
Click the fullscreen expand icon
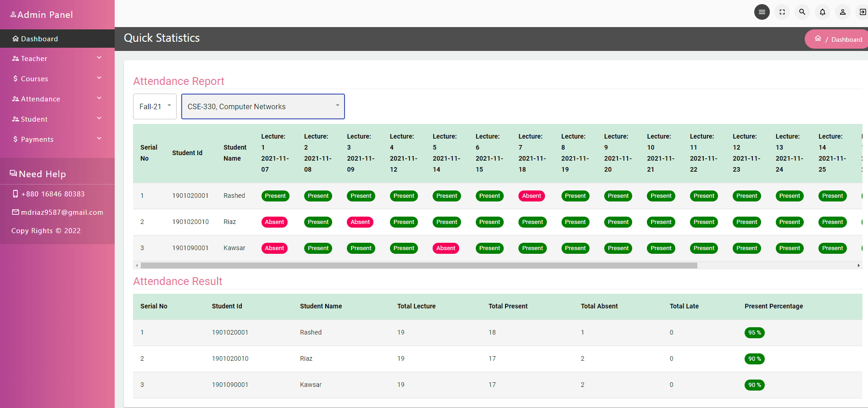tap(782, 12)
